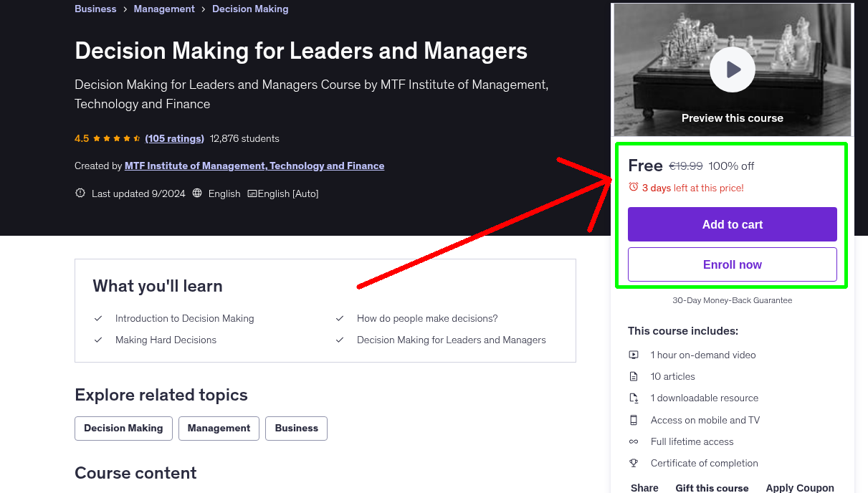868x493 pixels.
Task: Select the Decision Making topic tag
Action: click(123, 428)
